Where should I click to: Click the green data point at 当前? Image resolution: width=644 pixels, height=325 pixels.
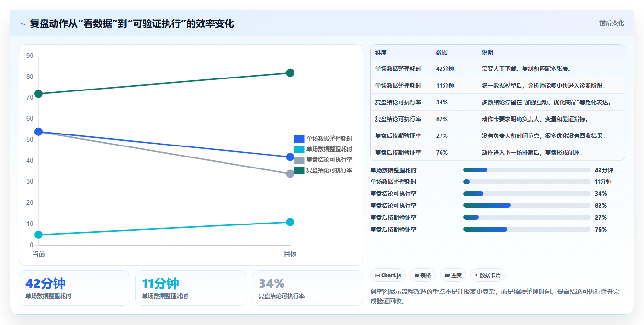38,94
